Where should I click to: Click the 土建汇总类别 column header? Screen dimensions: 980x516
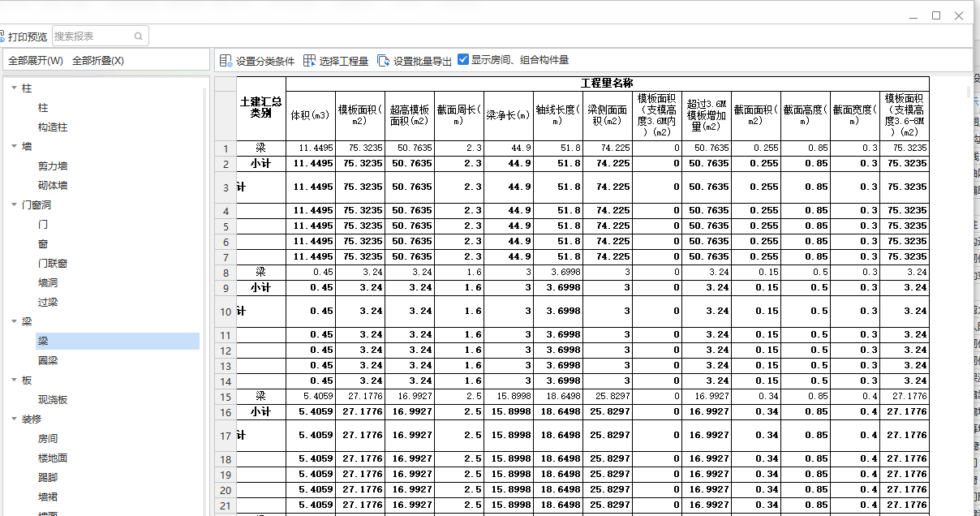pyautogui.click(x=260, y=108)
